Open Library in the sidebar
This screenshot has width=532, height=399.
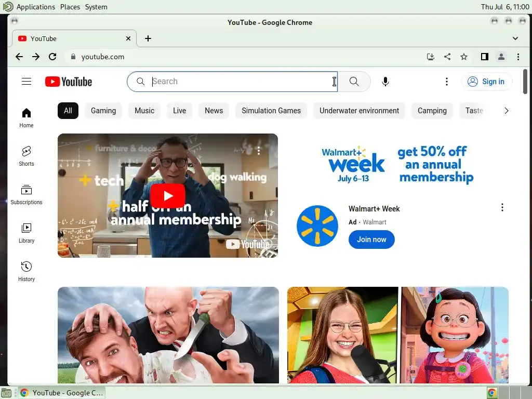[26, 233]
